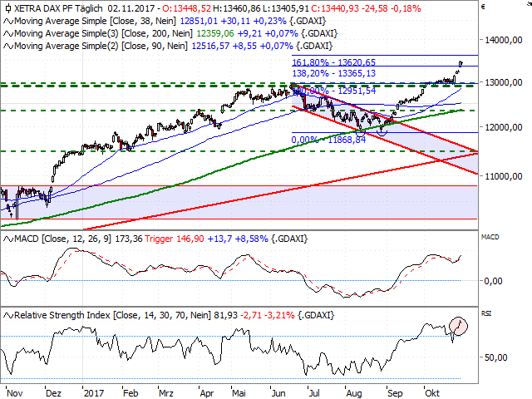Click the 0,00% - 11868,84 Fibonacci label
Image resolution: width=532 pixels, height=399 pixels.
click(328, 140)
